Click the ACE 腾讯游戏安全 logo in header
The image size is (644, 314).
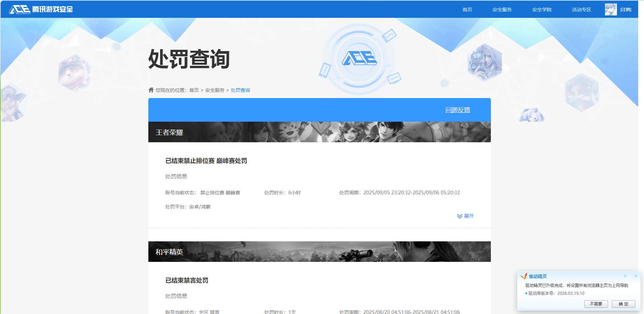coord(41,9)
